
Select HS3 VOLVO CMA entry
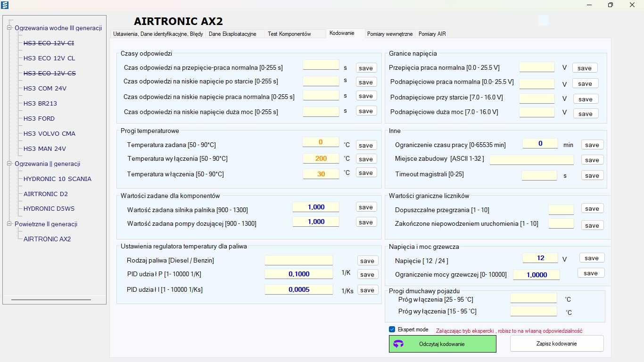tap(50, 133)
